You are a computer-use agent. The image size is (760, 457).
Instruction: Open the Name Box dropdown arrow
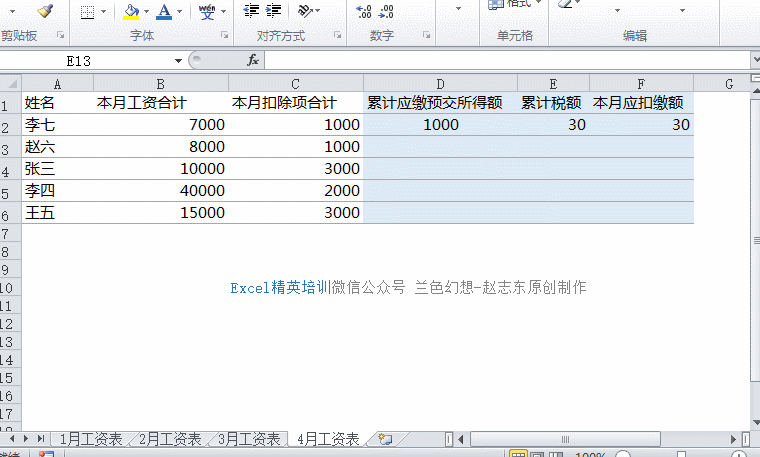coord(178,61)
